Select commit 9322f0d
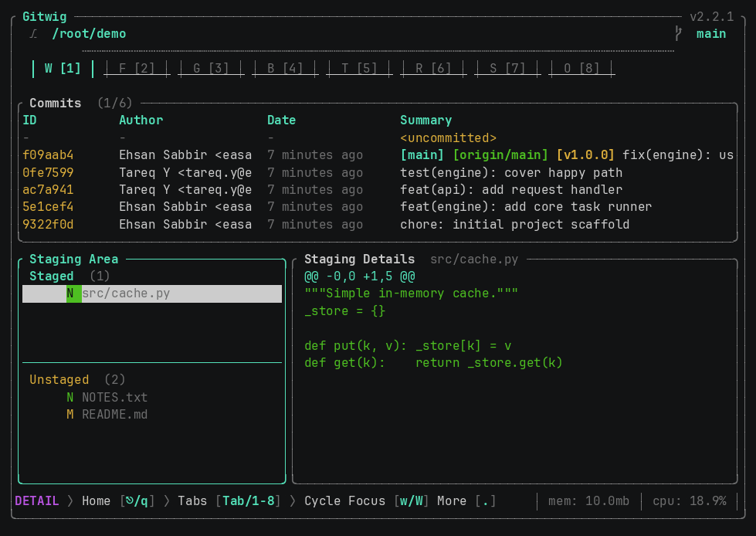This screenshot has width=756, height=536. pos(378,224)
